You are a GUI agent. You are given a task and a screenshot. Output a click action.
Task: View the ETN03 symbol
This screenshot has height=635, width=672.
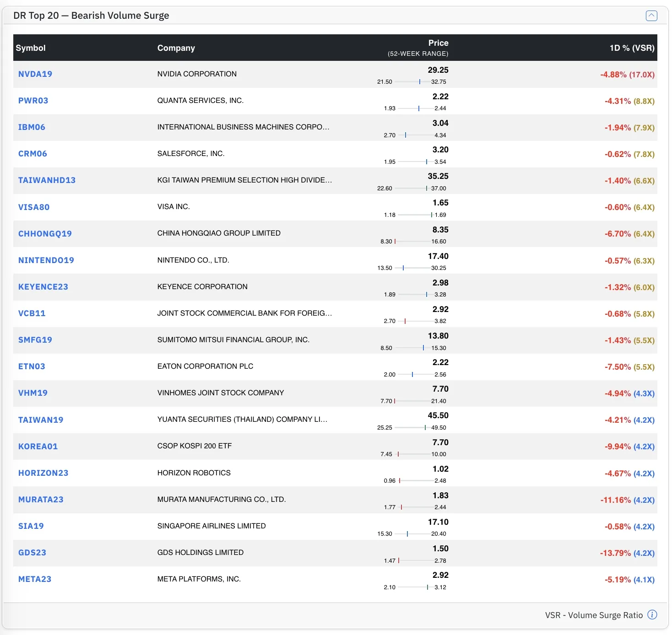[x=32, y=366]
